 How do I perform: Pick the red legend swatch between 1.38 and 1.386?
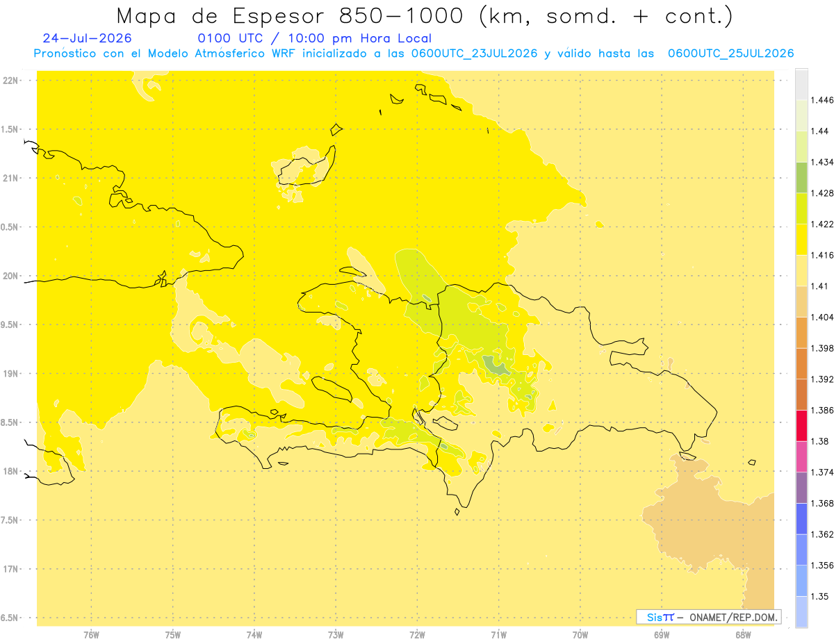[801, 426]
